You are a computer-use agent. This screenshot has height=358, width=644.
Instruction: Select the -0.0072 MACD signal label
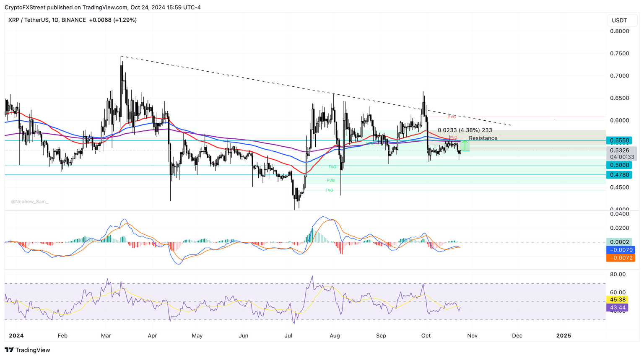pos(621,258)
